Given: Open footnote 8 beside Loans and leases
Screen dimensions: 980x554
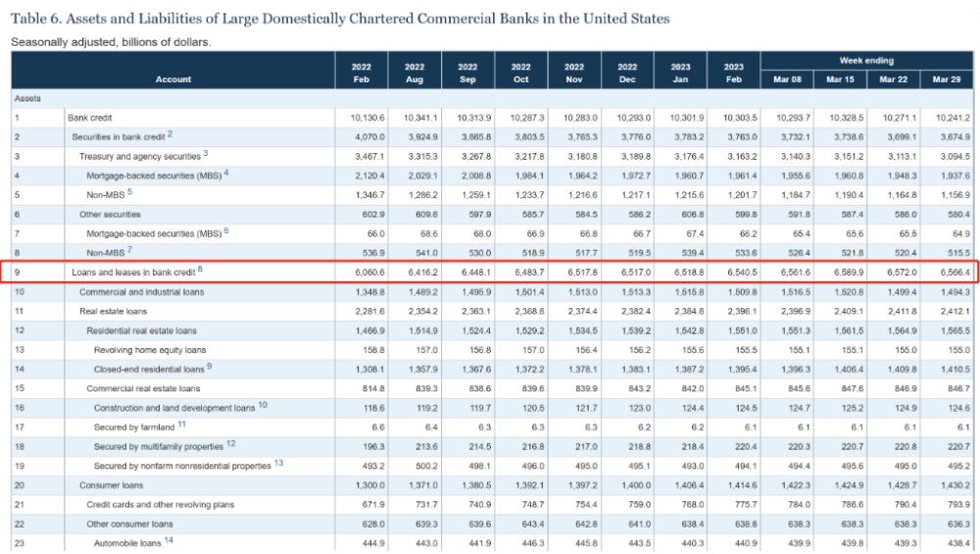Looking at the screenshot, I should pyautogui.click(x=200, y=269).
